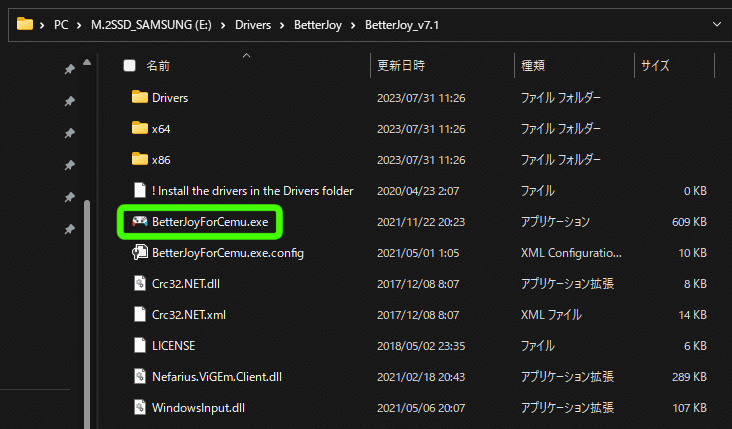Click the 609 KB size cell

689,222
